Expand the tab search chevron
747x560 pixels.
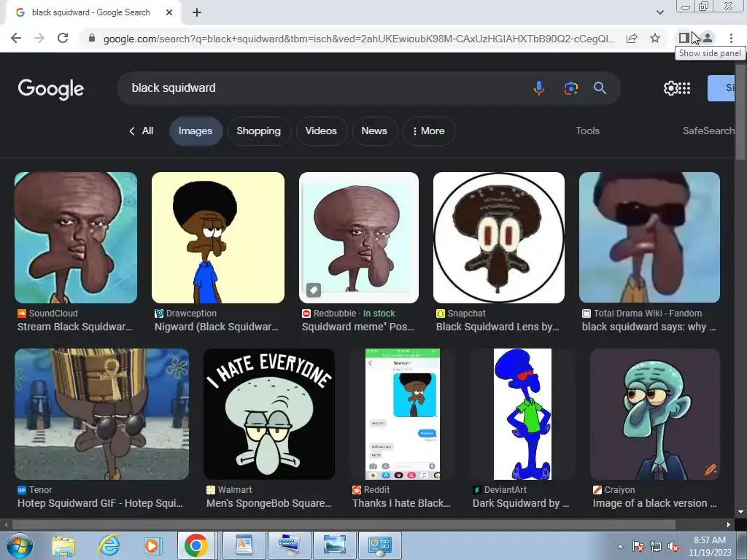(659, 12)
